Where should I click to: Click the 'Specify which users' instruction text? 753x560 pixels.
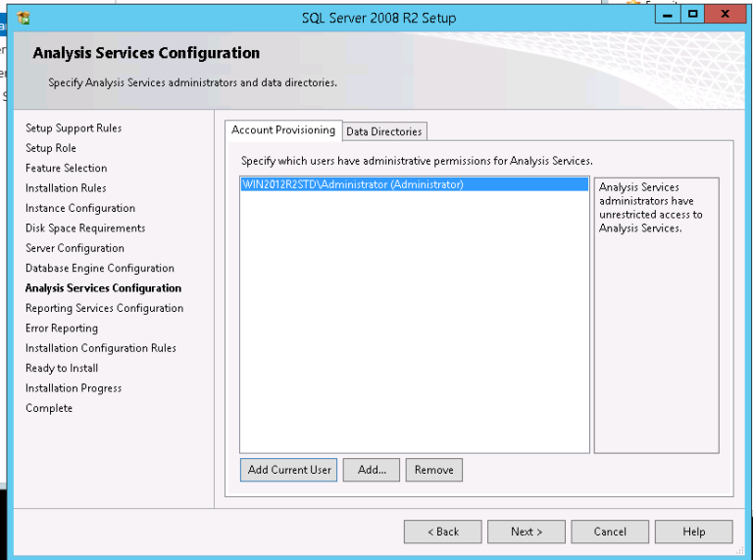tap(417, 161)
